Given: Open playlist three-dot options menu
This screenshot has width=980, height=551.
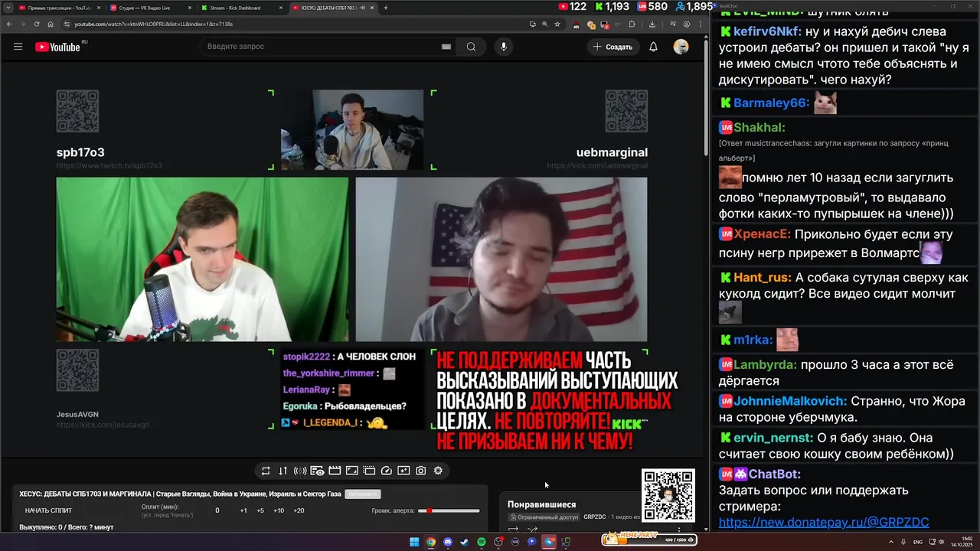Looking at the screenshot, I should 679,529.
